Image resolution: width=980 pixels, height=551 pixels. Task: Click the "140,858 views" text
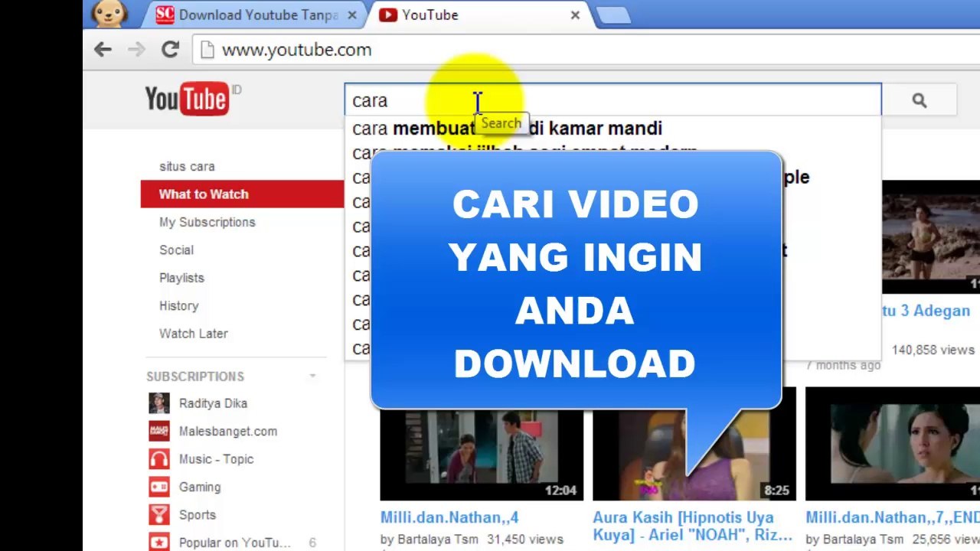933,350
